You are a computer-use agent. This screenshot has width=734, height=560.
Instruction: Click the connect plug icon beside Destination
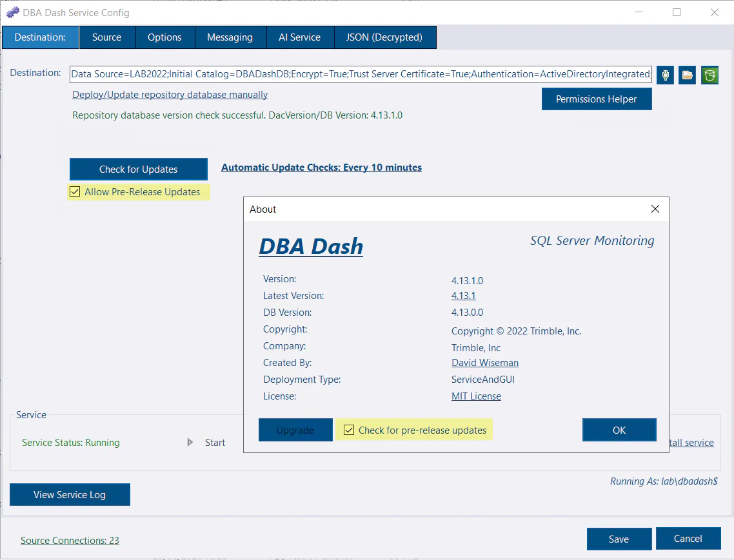665,75
